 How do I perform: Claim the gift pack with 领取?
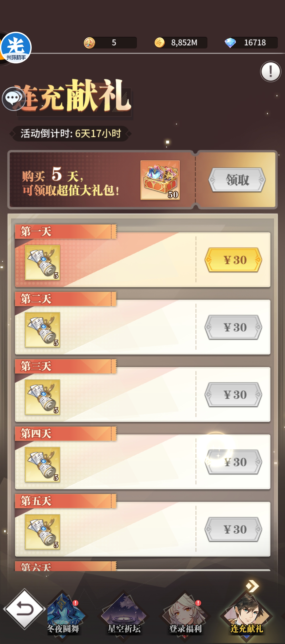tap(237, 180)
